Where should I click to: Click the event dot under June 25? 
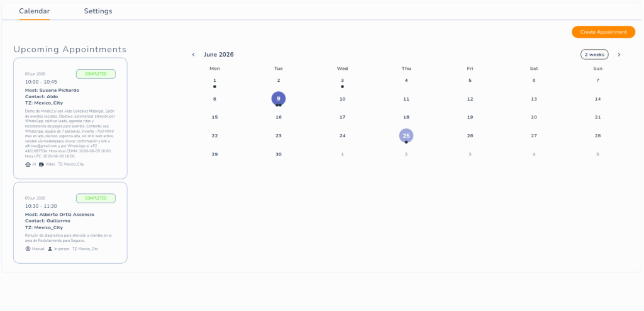(x=406, y=142)
